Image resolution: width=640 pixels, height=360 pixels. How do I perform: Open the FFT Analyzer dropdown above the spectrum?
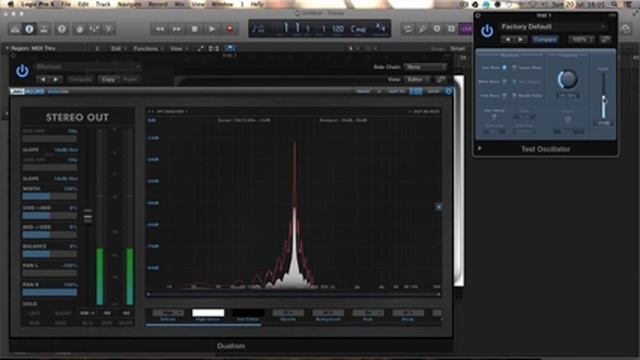click(173, 111)
